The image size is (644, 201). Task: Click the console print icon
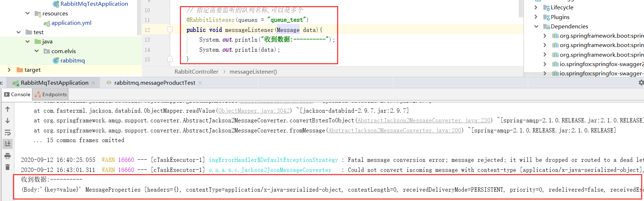(8, 156)
